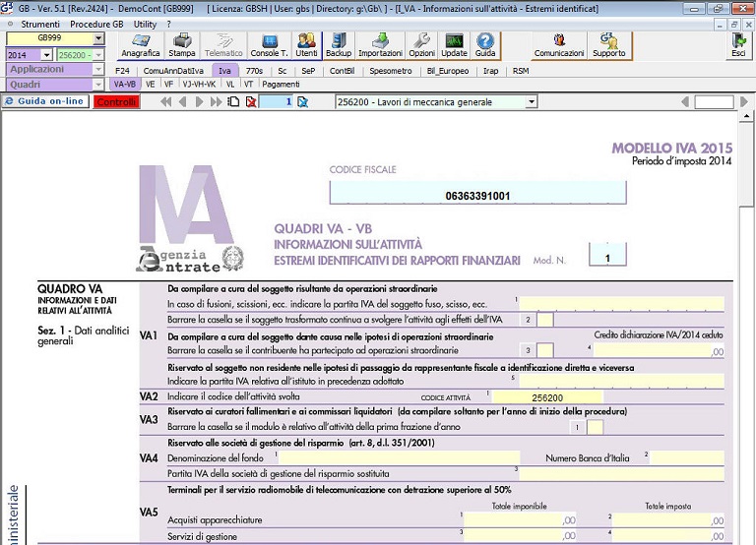Click the Esci exit icon
This screenshot has width=756, height=545.
(738, 46)
